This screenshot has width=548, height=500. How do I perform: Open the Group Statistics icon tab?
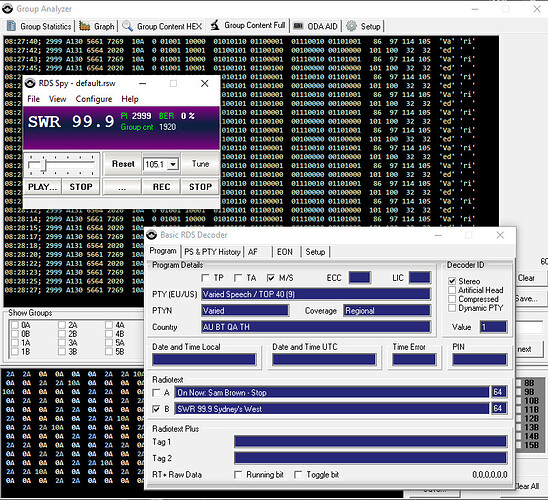tap(11, 26)
